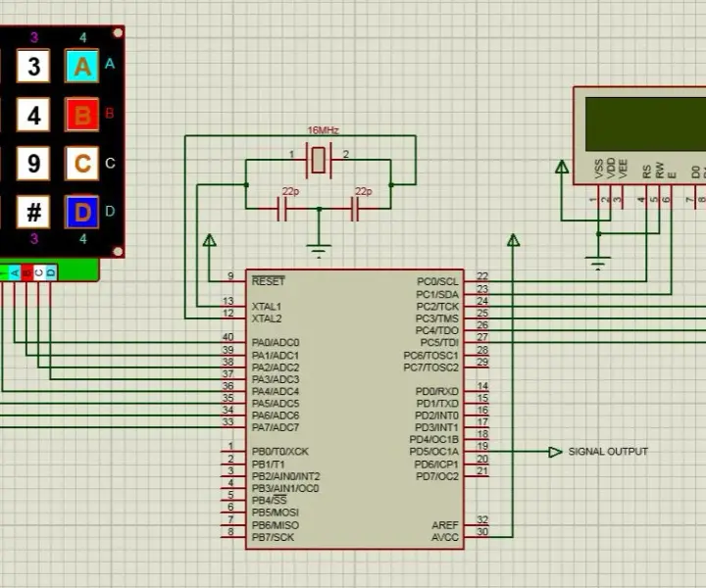
Task: Click pin number 40 beside PA0/ADC0
Action: (x=227, y=336)
